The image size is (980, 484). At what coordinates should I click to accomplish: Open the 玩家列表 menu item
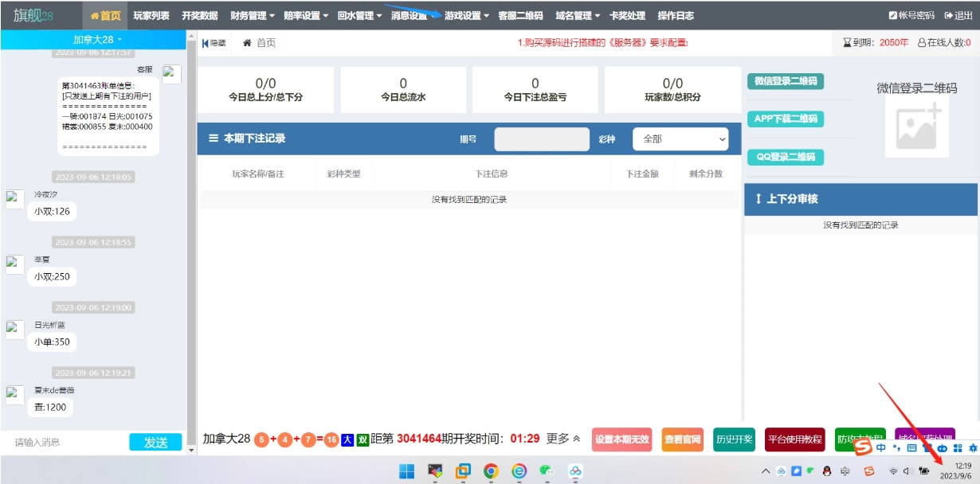click(x=151, y=16)
